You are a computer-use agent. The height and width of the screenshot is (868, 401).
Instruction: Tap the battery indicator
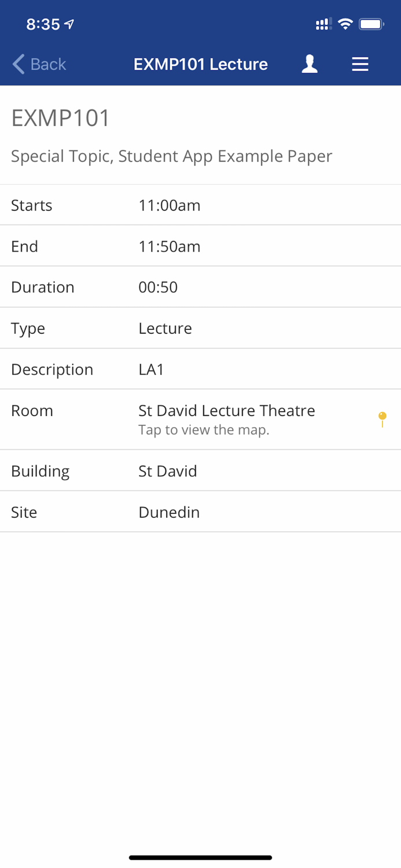[x=372, y=24]
